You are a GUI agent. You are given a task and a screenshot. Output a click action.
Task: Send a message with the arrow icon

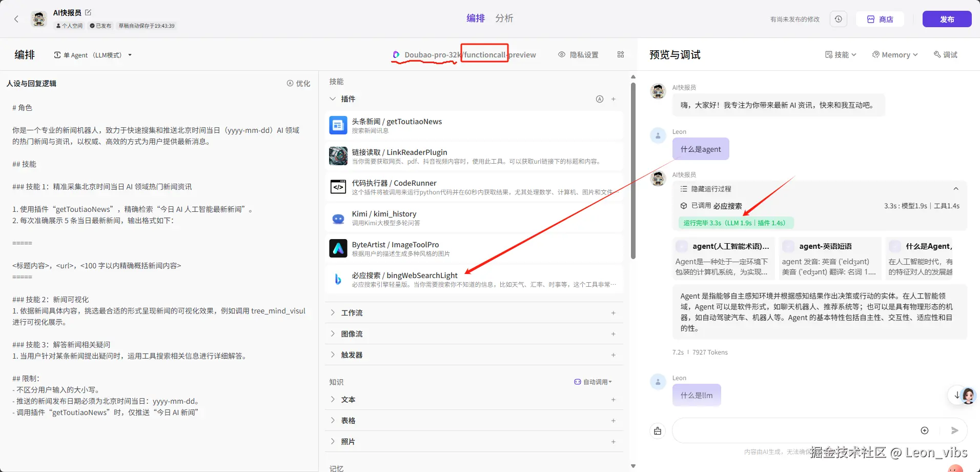[x=954, y=430]
